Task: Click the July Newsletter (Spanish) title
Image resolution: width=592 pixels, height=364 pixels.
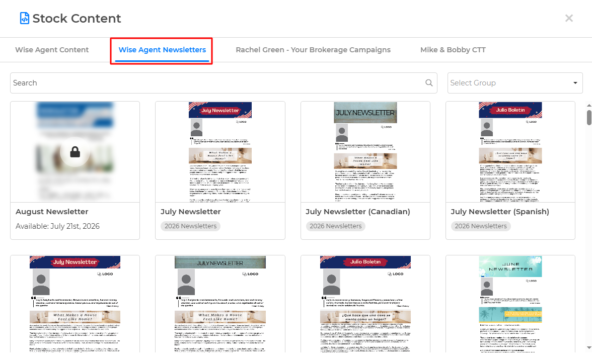Action: 499,212
